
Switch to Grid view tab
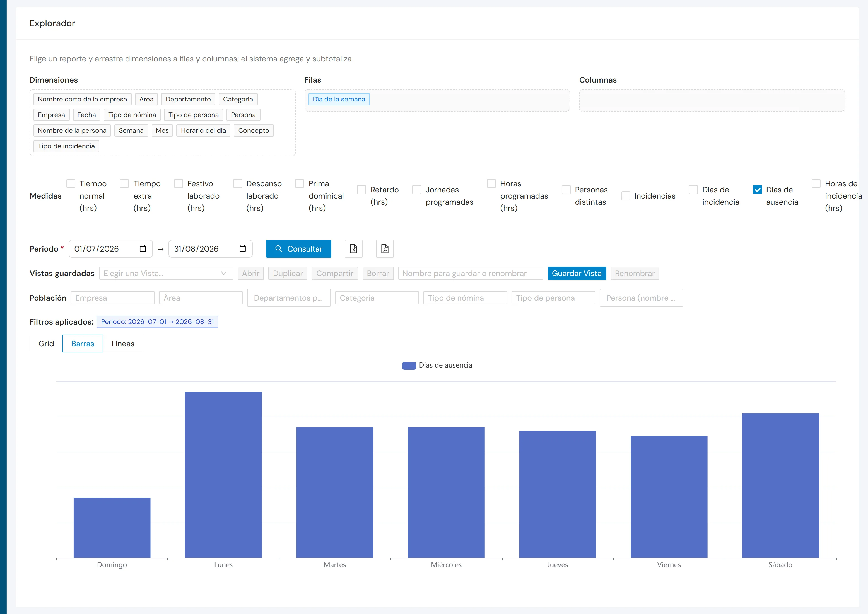(46, 344)
